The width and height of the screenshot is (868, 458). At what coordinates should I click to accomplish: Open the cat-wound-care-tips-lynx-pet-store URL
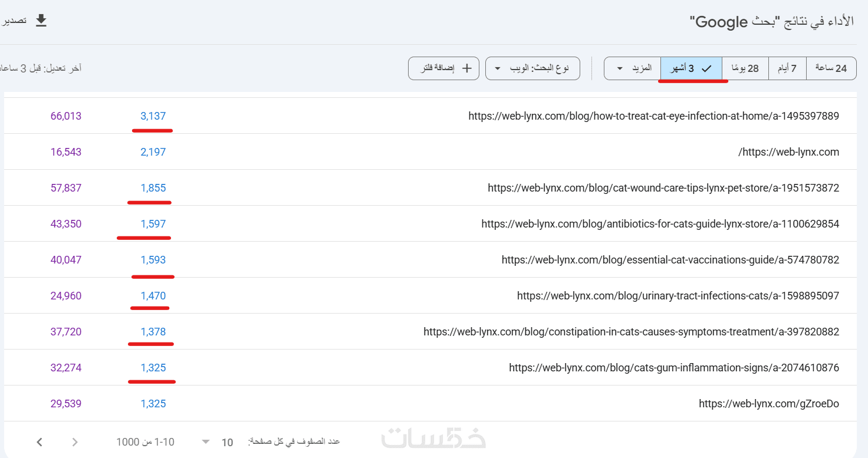point(663,188)
